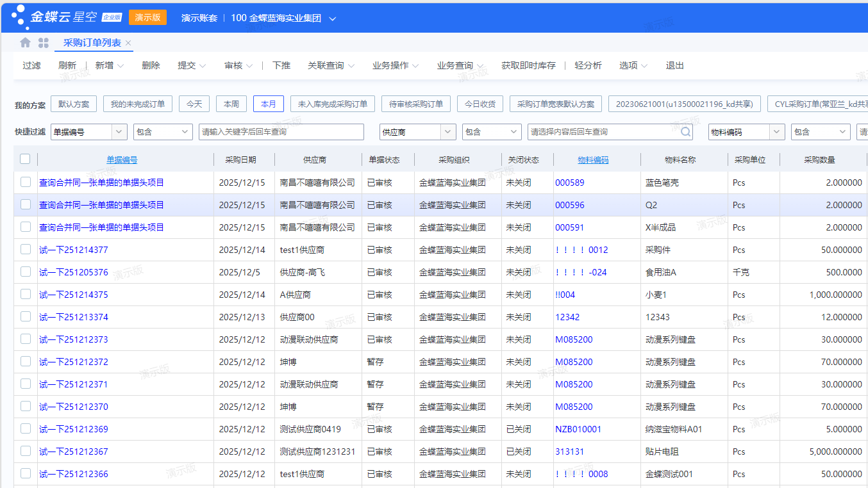
Task: Select checkbox for order 试一下251212369
Action: point(25,429)
